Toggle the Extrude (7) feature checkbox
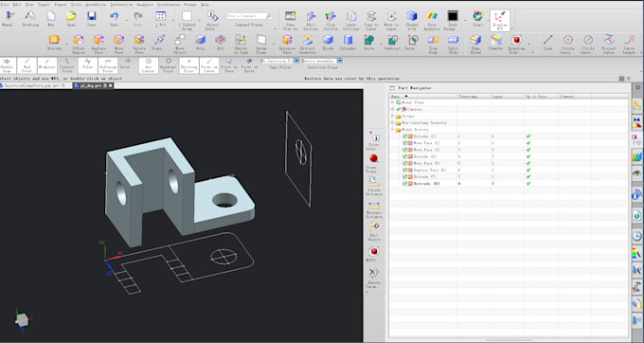This screenshot has width=644, height=343. pos(404,176)
